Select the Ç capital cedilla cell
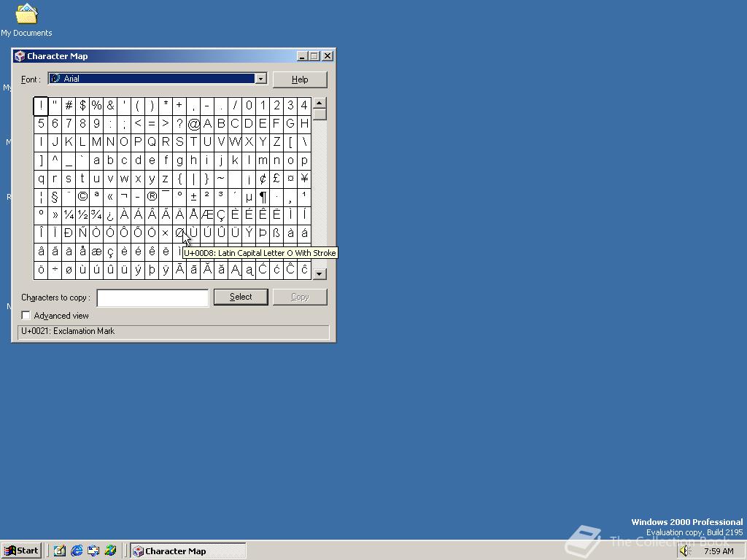Image resolution: width=747 pixels, height=560 pixels. coord(221,215)
